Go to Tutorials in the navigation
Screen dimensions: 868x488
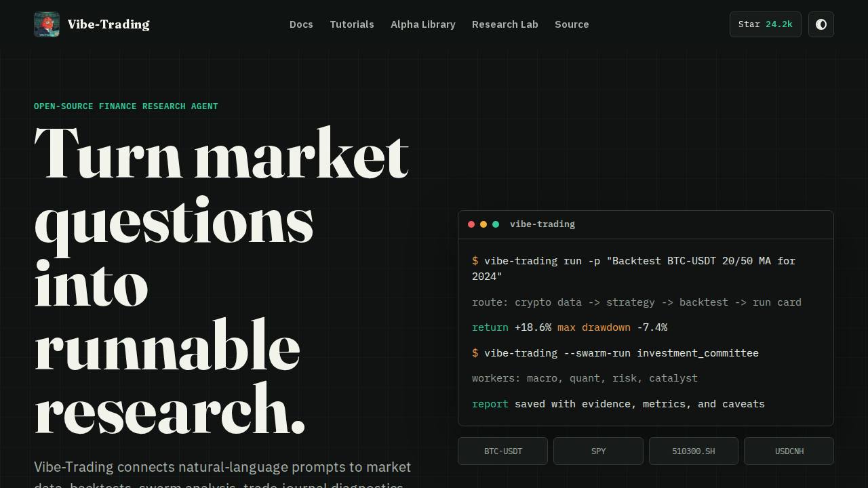tap(352, 24)
